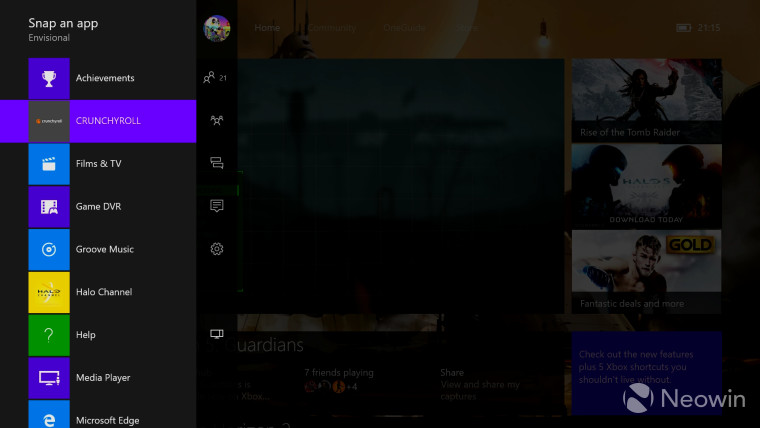Choose the Halo Channel tile
The height and width of the screenshot is (428, 760).
click(x=49, y=292)
